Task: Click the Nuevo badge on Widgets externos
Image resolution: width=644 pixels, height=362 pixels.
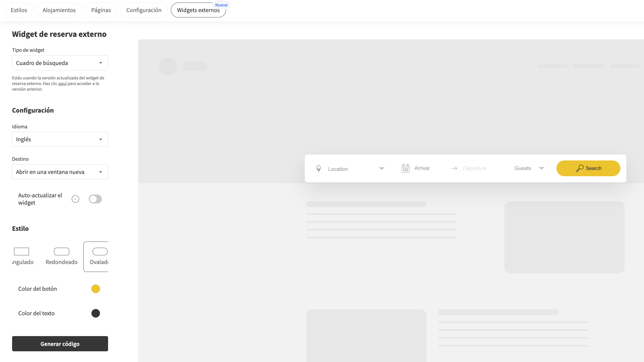Action: (x=221, y=5)
